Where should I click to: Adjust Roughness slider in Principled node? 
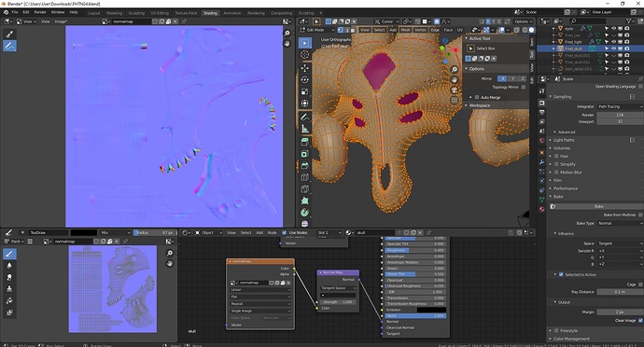[x=415, y=251]
